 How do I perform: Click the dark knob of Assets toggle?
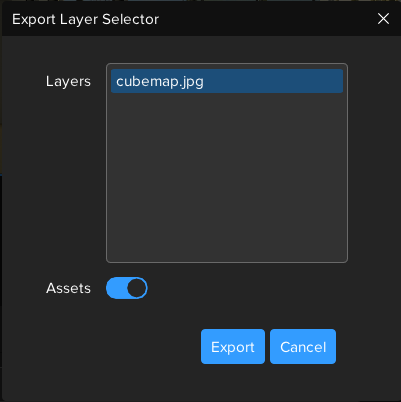pyautogui.click(x=137, y=288)
